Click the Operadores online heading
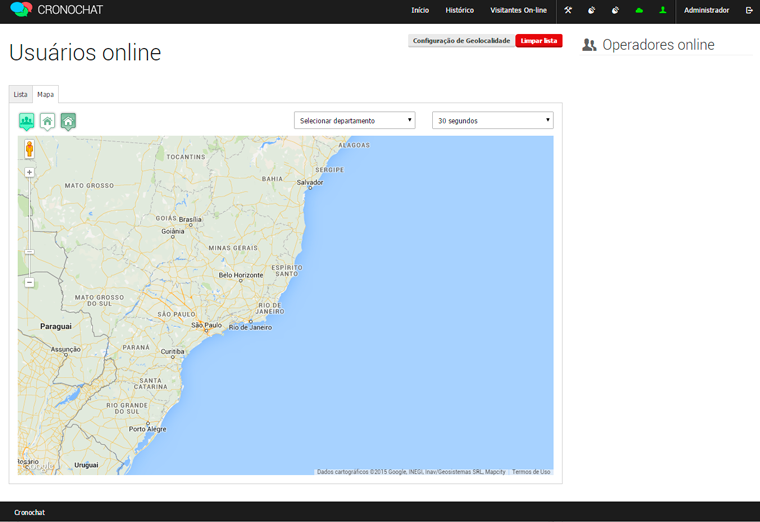Screen dimensions: 760x522 [x=658, y=45]
